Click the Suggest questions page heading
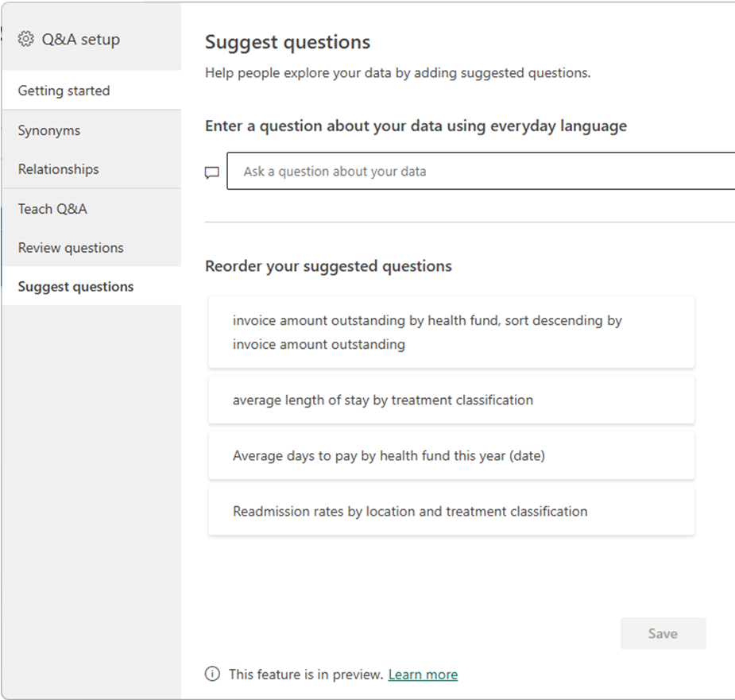The image size is (735, 700). pyautogui.click(x=288, y=42)
